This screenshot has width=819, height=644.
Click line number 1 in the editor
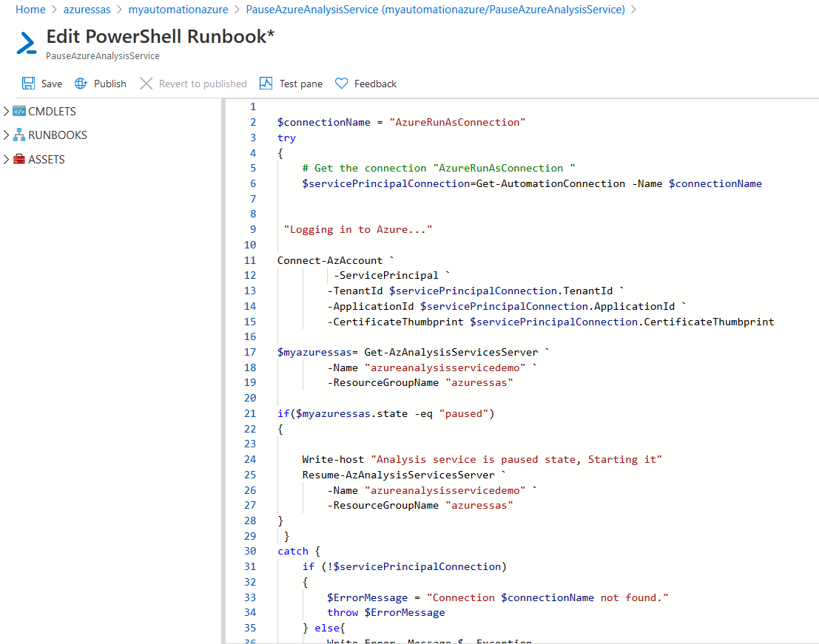pyautogui.click(x=253, y=106)
